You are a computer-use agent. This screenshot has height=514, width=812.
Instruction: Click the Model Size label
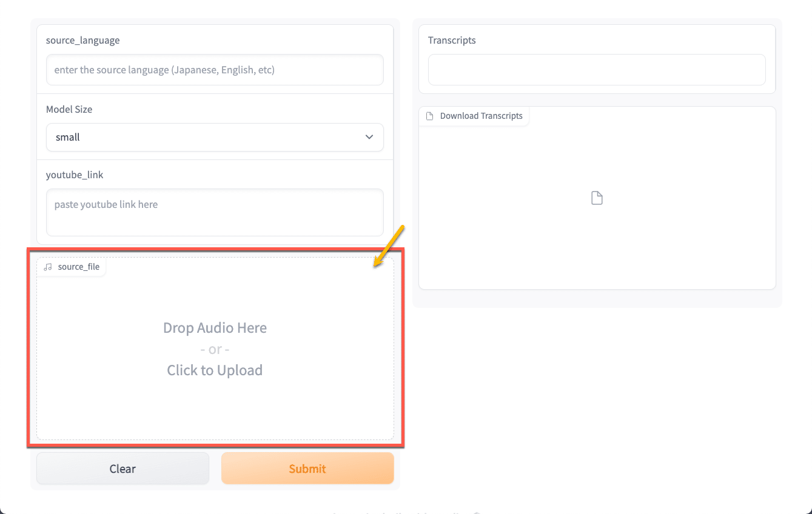click(69, 109)
